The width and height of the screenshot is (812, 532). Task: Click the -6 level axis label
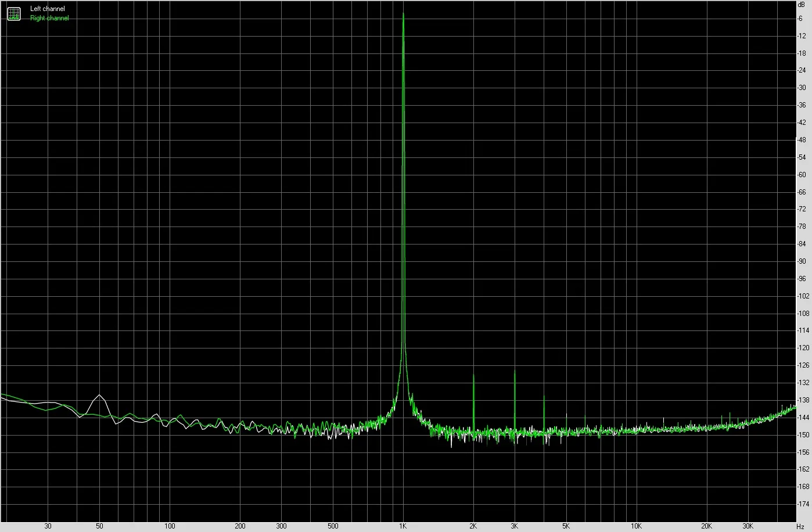pyautogui.click(x=802, y=19)
